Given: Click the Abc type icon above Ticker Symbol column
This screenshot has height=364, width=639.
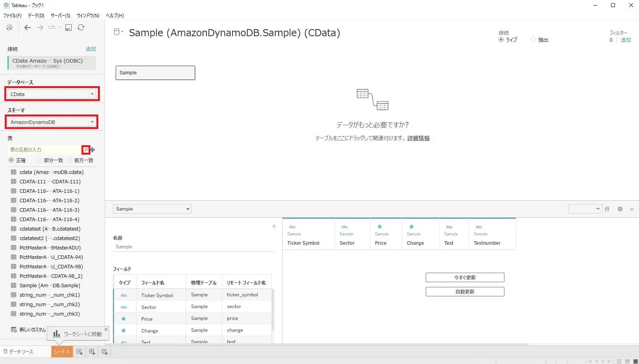Looking at the screenshot, I should click(x=292, y=227).
